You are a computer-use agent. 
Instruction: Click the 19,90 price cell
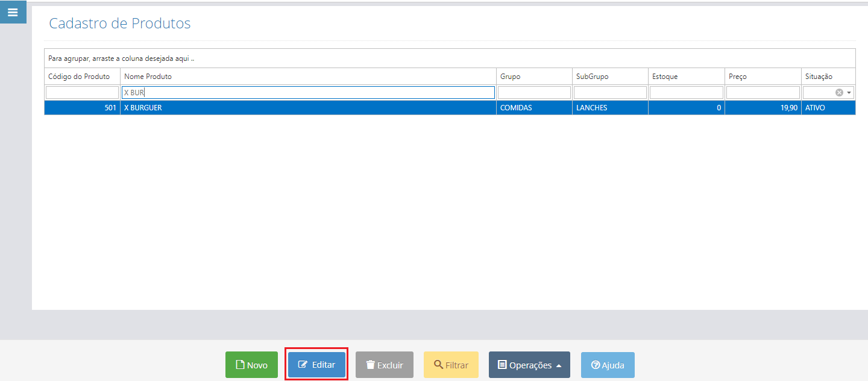(763, 108)
